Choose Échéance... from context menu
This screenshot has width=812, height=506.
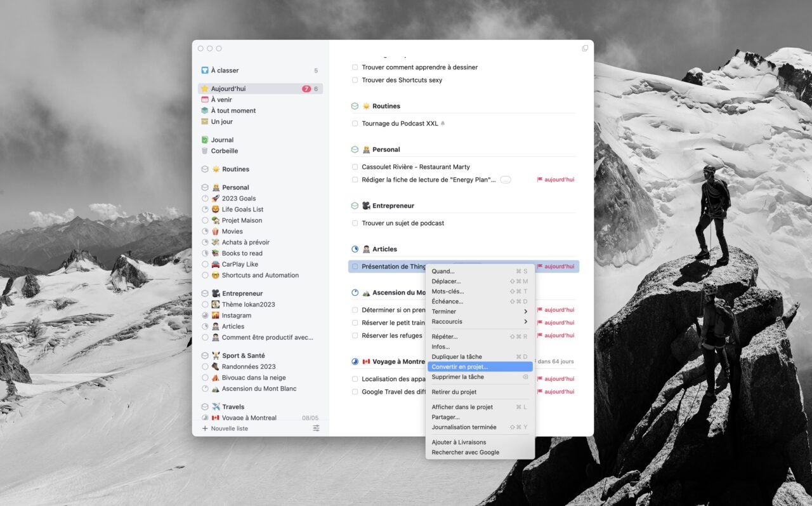[x=480, y=302]
